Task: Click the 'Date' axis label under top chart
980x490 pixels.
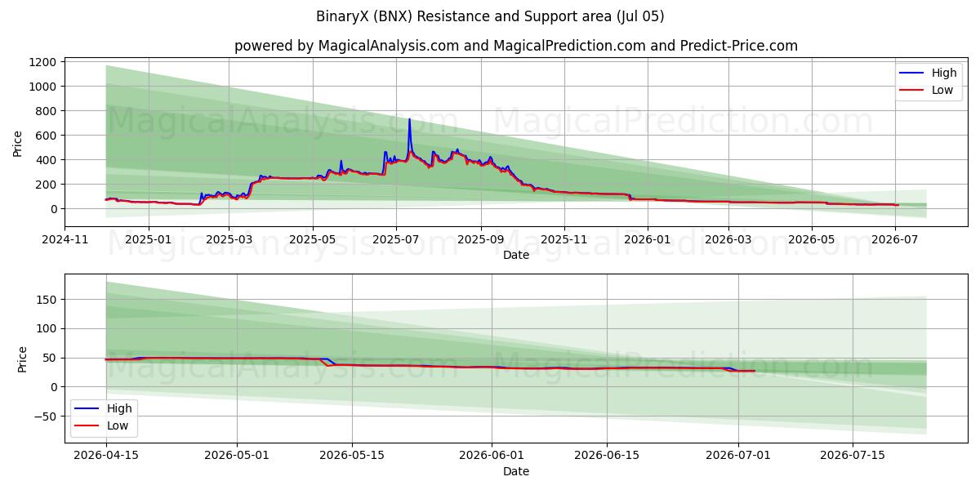Action: 515,256
